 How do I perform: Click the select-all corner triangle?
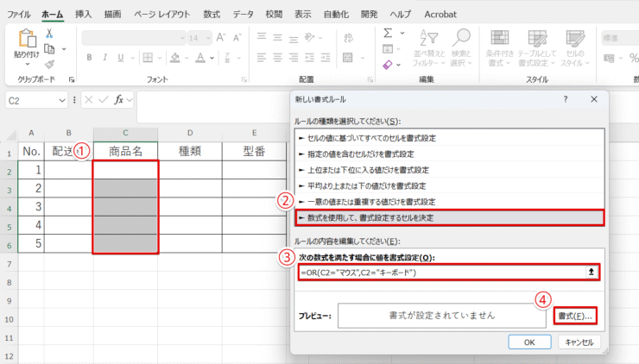tap(10, 134)
